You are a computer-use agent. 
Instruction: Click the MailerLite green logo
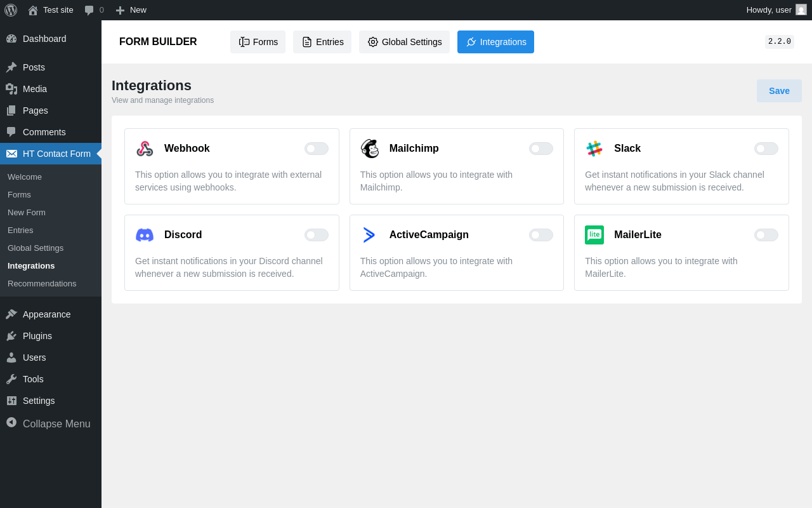coord(594,235)
